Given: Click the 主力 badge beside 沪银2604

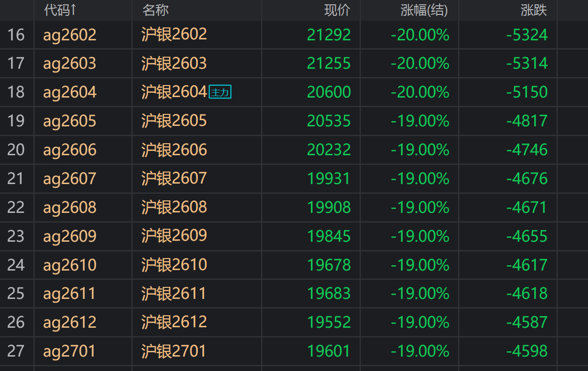Looking at the screenshot, I should click(220, 92).
